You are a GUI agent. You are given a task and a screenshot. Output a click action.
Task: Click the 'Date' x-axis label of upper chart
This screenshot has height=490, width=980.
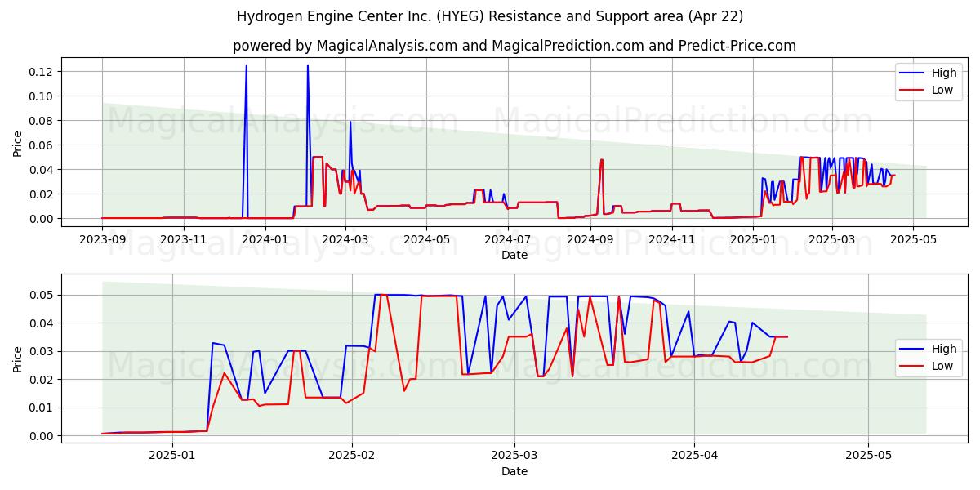pyautogui.click(x=514, y=255)
